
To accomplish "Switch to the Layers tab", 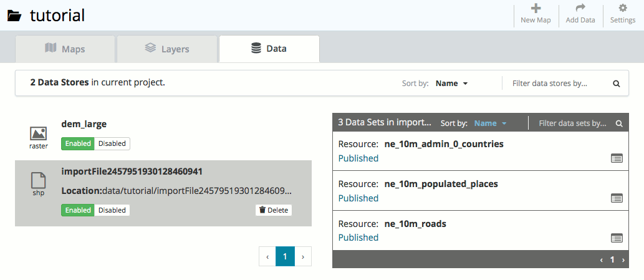I will point(166,49).
